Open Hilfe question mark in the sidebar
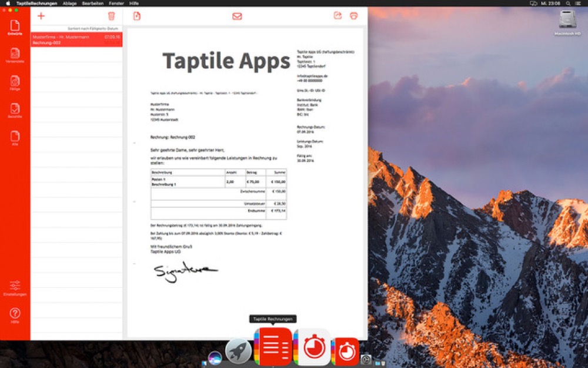Image resolution: width=588 pixels, height=368 pixels. 15,316
